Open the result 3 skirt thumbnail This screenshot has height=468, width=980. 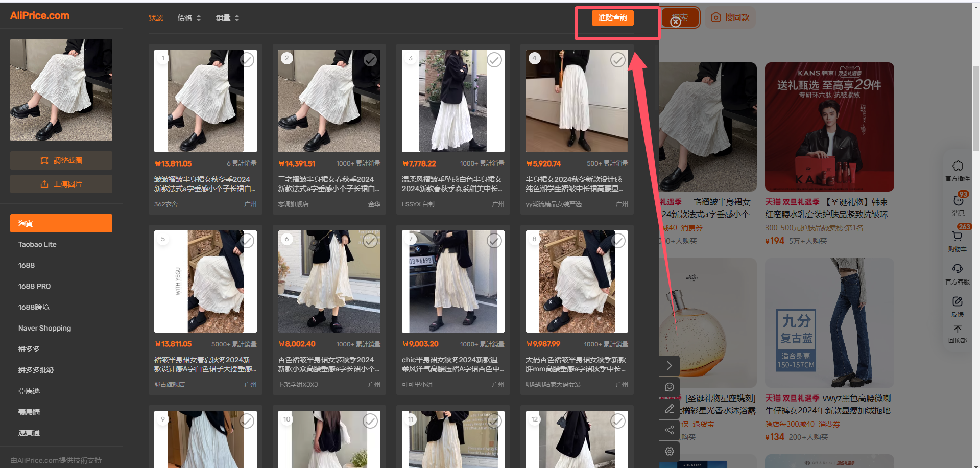coord(453,101)
